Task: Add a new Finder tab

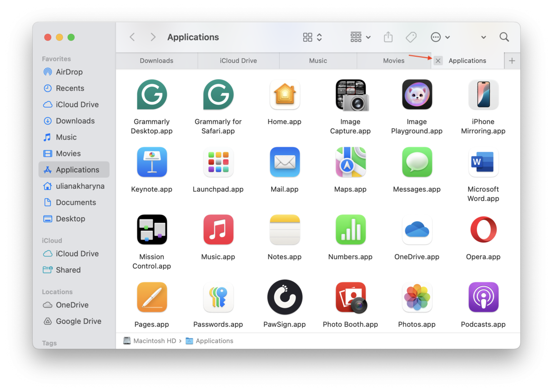Action: pyautogui.click(x=512, y=60)
